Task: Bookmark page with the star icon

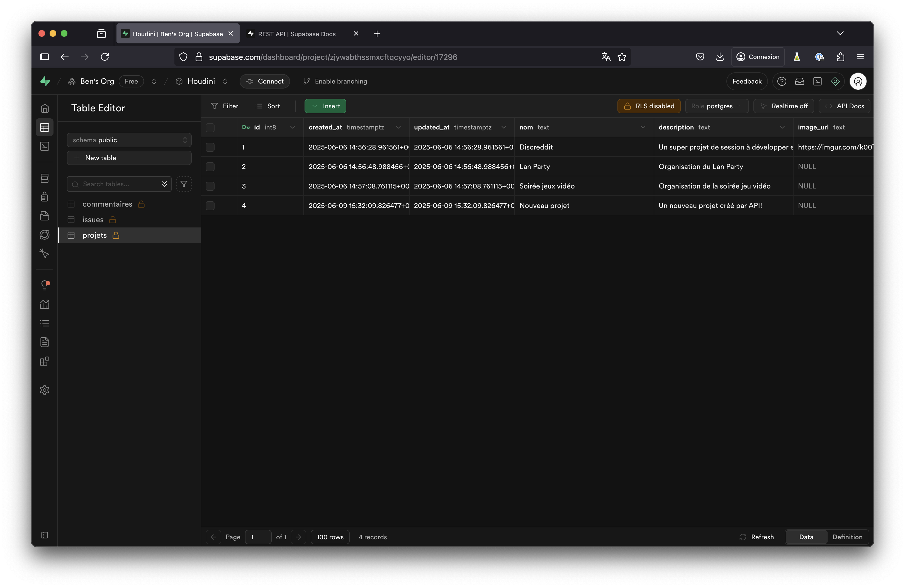Action: point(622,57)
